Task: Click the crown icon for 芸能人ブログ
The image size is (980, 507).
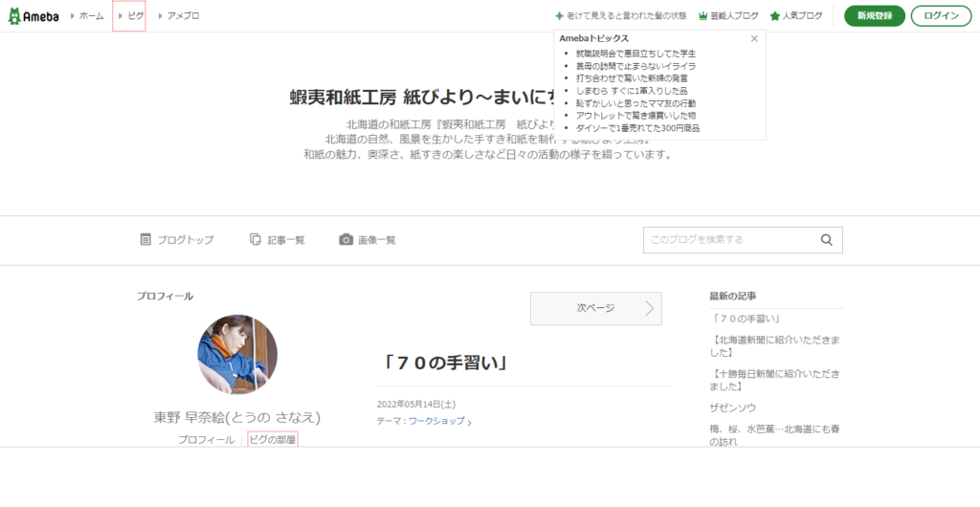Action: [703, 16]
